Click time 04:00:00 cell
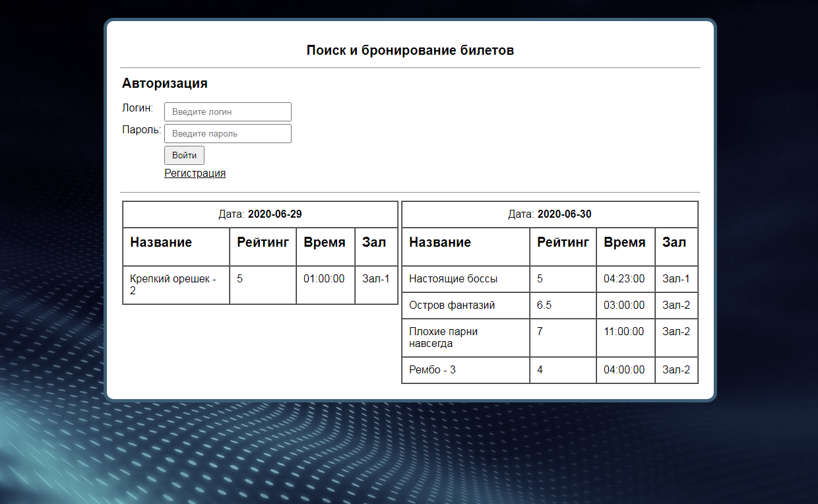Viewport: 818px width, 504px height. tap(625, 370)
